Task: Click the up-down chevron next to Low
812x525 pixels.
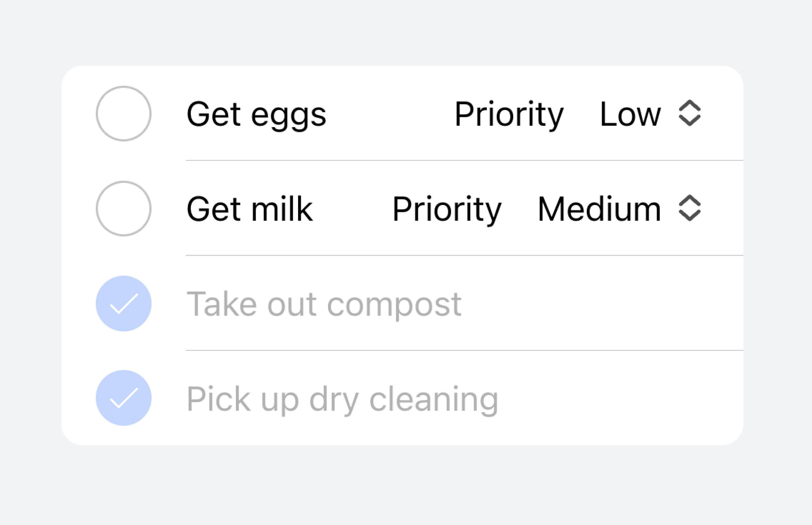Action: click(690, 113)
